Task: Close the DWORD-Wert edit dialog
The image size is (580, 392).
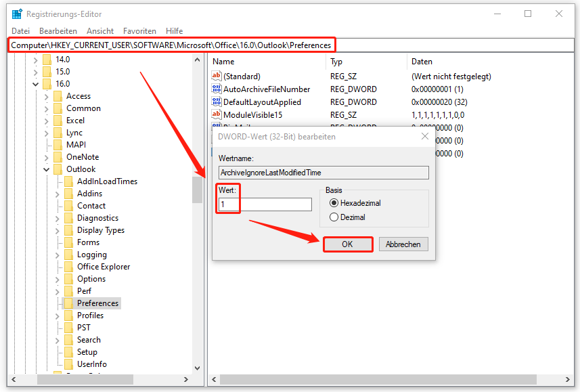Action: (x=425, y=136)
